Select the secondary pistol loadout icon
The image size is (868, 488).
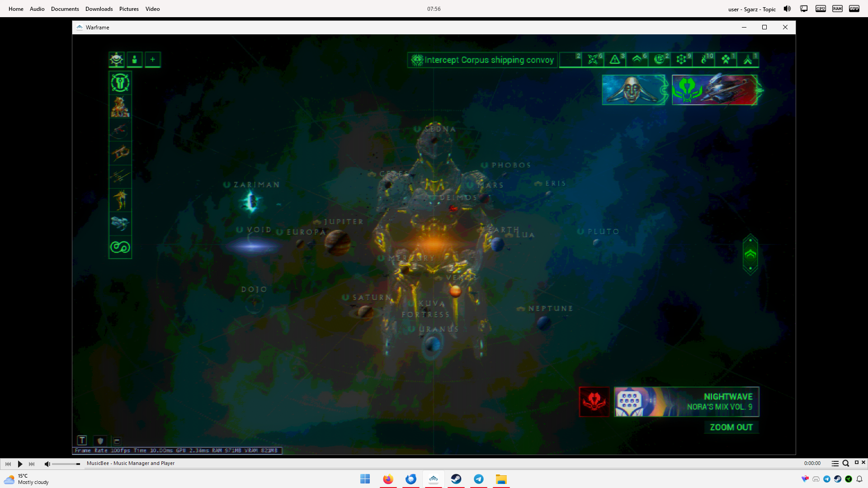120,154
